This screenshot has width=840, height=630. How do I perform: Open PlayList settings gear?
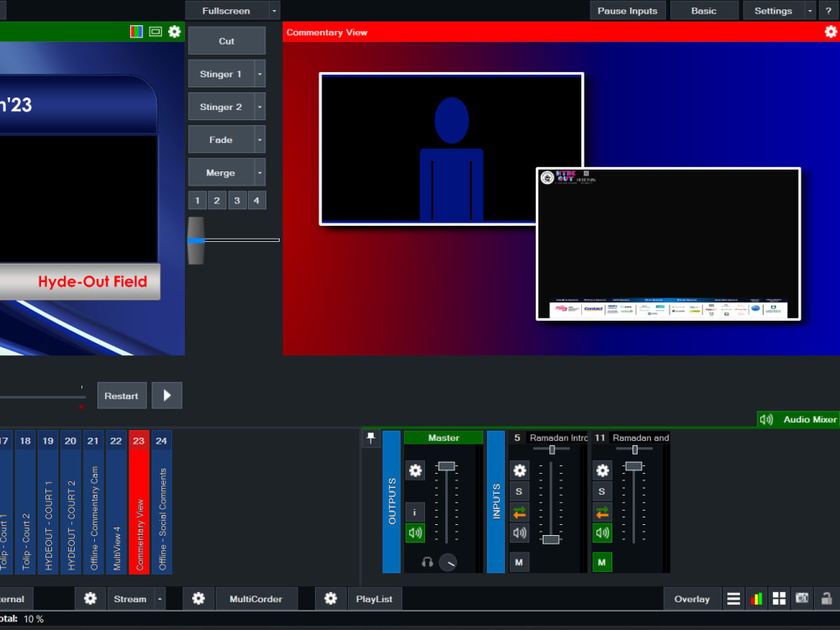click(330, 599)
